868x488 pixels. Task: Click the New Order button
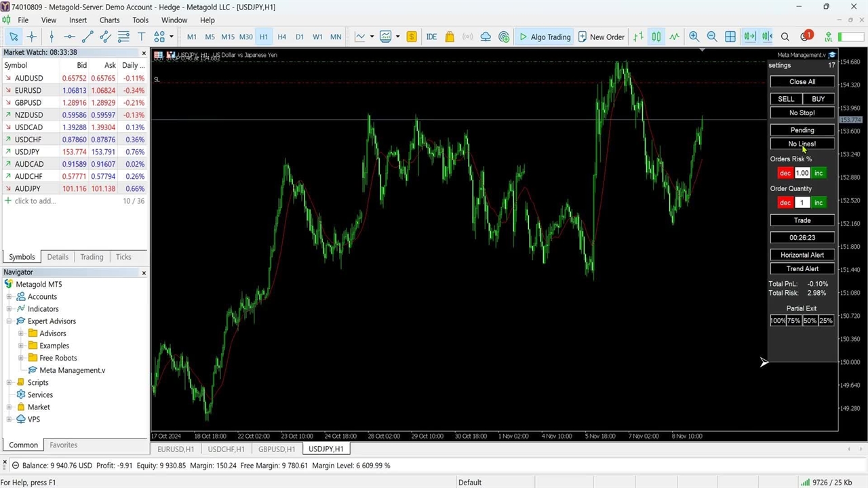601,37
